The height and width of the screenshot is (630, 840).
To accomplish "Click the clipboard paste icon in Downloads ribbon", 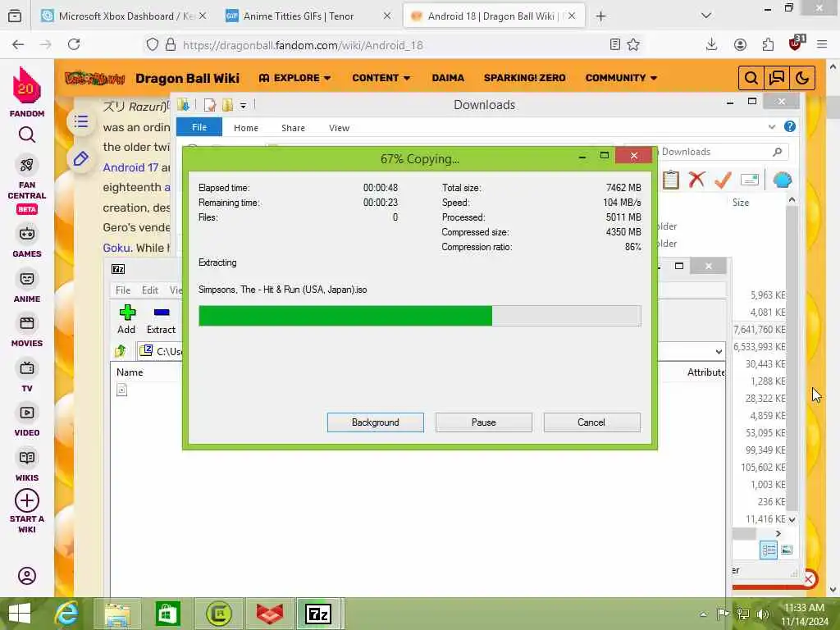I will pos(671,180).
